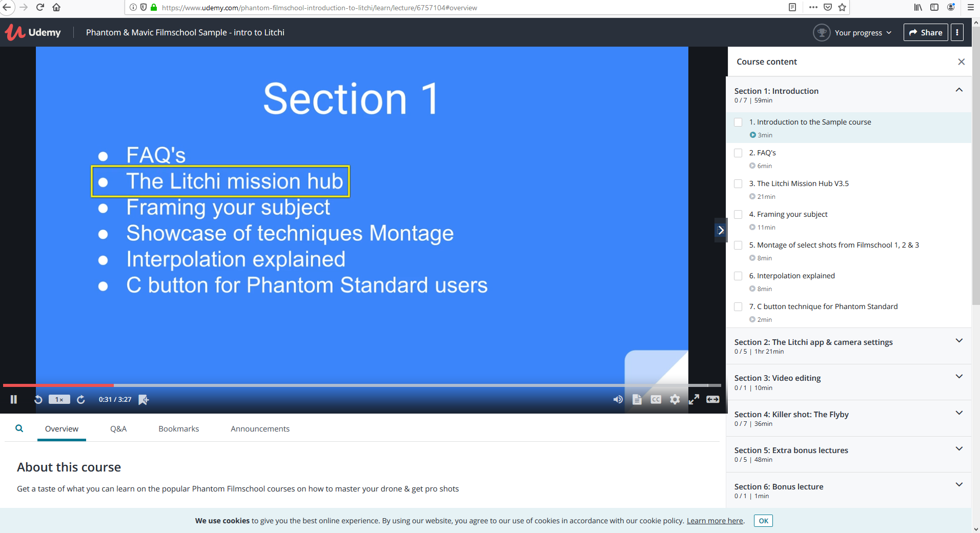Accept cookies by clicking OK
Viewport: 980px width, 533px height.
[x=762, y=521]
